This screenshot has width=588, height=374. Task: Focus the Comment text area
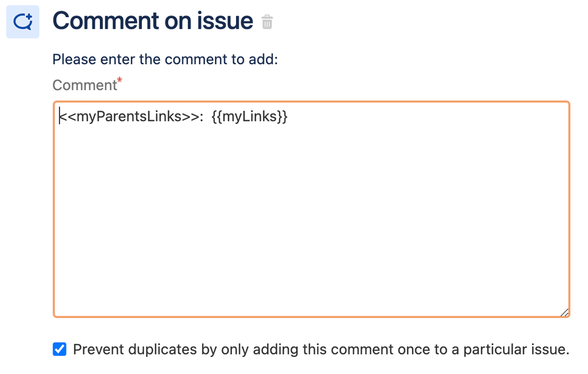point(311,209)
